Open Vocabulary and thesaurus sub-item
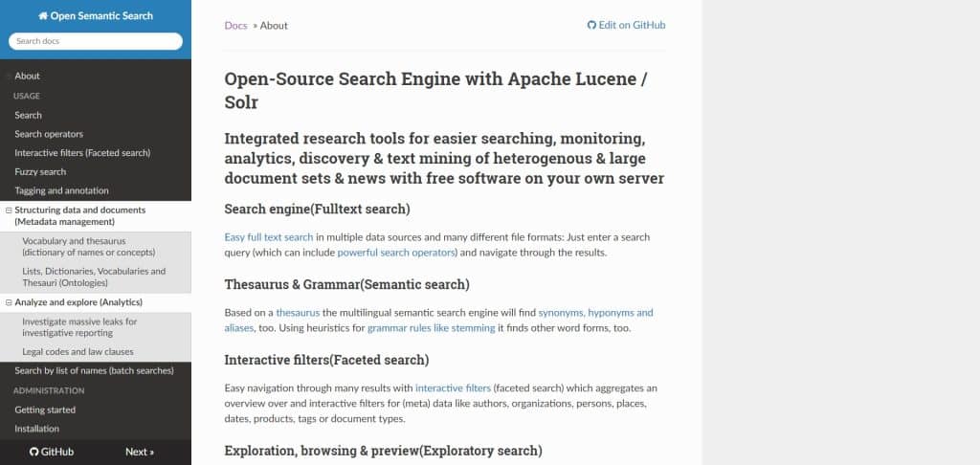Image resolution: width=980 pixels, height=465 pixels. point(89,247)
